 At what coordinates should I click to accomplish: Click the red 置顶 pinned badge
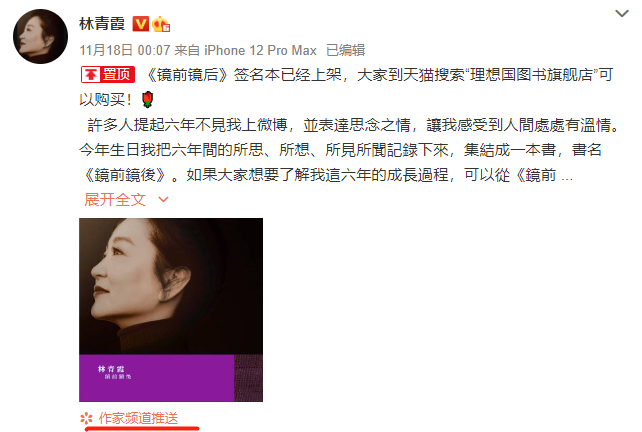click(108, 75)
